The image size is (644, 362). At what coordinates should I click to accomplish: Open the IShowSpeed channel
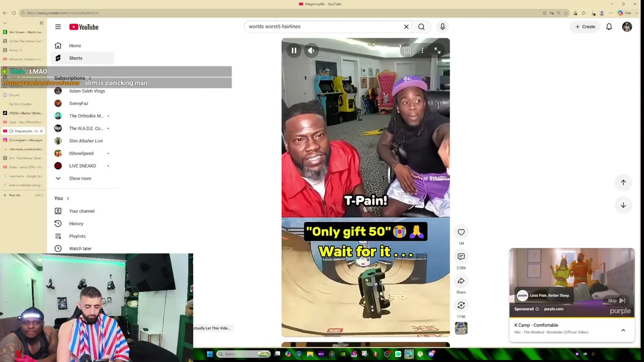point(83,153)
